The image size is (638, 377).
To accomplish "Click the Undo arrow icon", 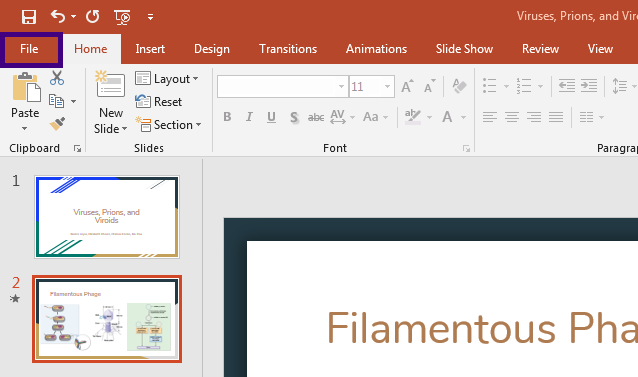I will (58, 17).
